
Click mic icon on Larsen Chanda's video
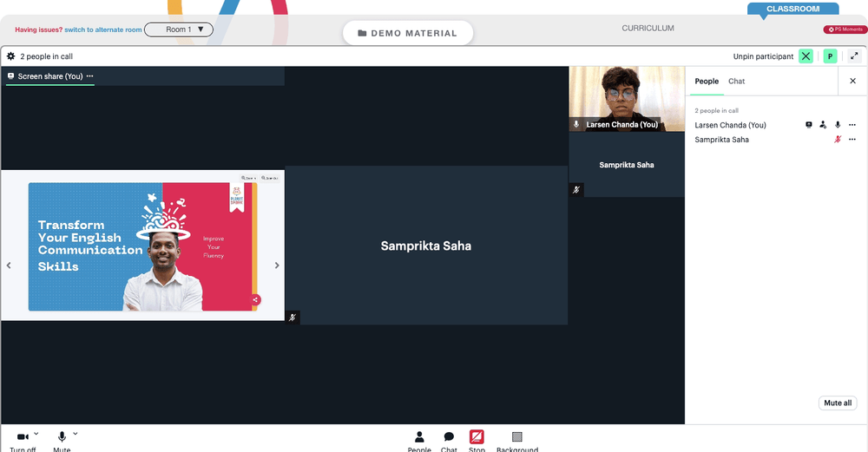pos(576,124)
